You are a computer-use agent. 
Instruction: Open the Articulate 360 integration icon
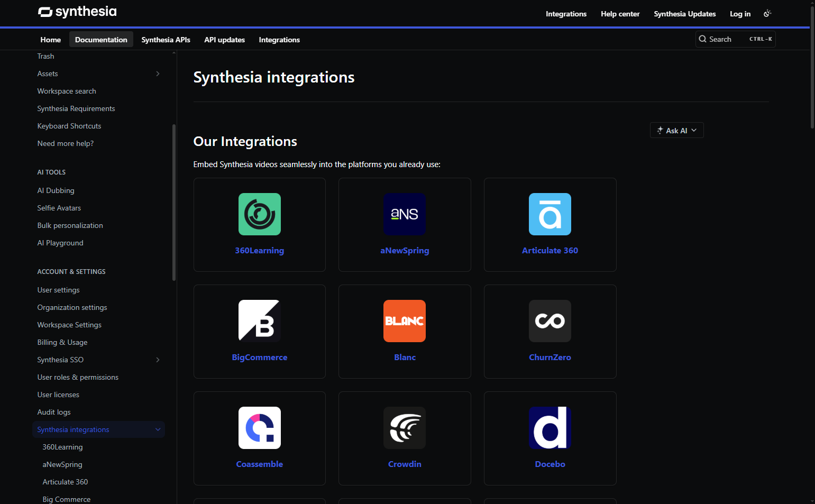(550, 214)
